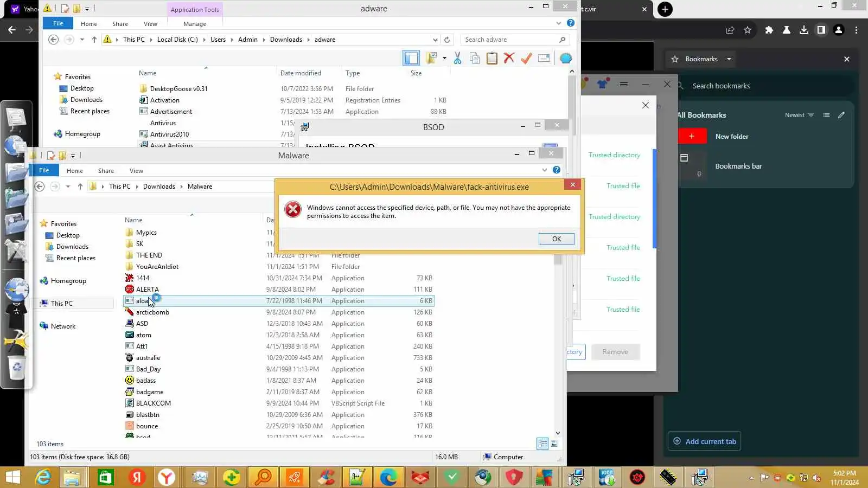
Task: Open the View tab in Malware window
Action: pyautogui.click(x=136, y=171)
